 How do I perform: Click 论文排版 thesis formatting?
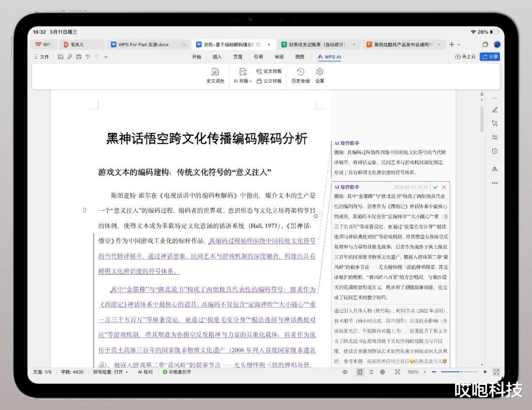(269, 71)
